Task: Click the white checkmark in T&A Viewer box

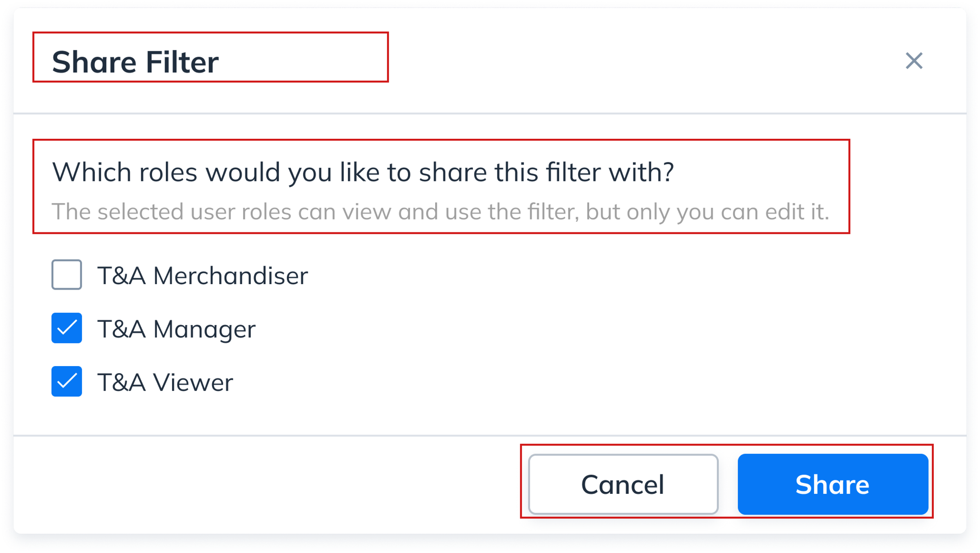Action: (x=67, y=381)
